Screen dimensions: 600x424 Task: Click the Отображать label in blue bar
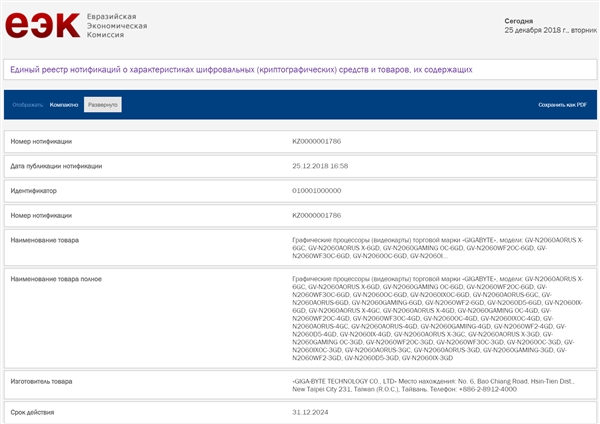[28, 104]
